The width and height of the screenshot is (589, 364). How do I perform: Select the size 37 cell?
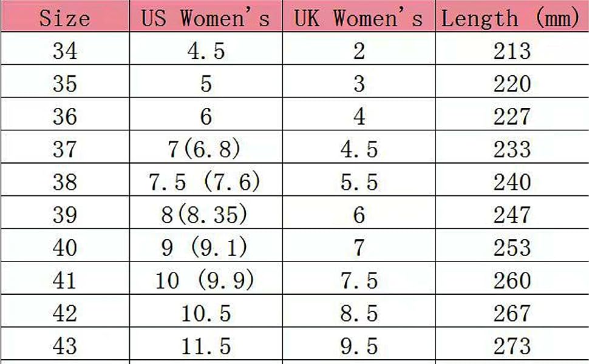pyautogui.click(x=65, y=147)
